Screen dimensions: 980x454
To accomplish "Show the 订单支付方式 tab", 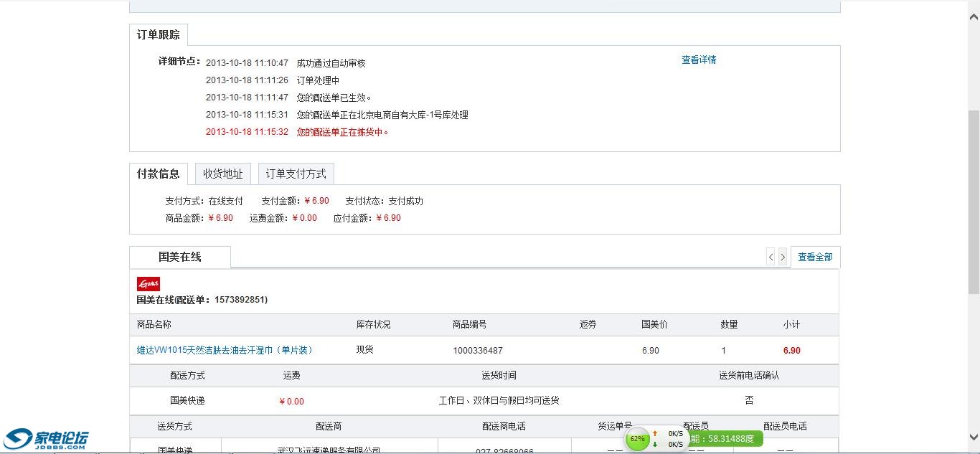I will click(x=296, y=174).
